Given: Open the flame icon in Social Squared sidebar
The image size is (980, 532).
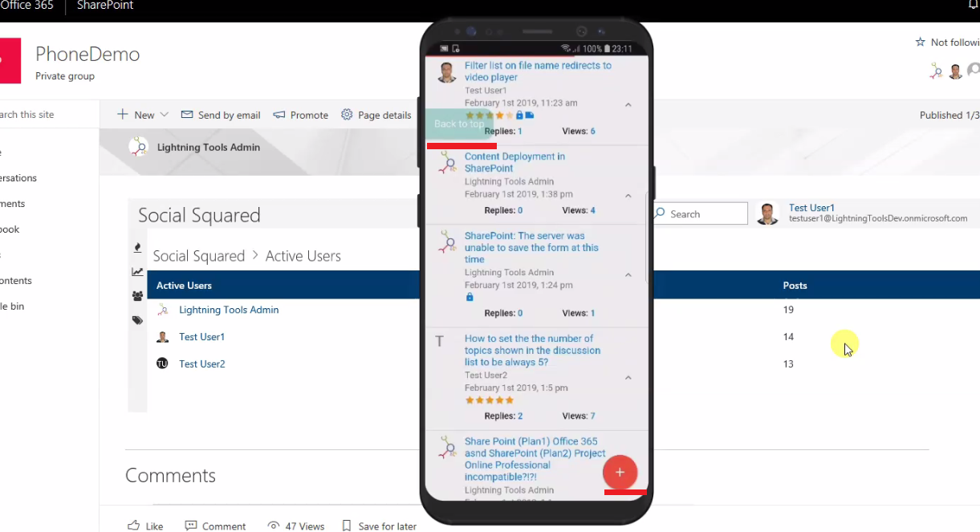Looking at the screenshot, I should (x=137, y=247).
